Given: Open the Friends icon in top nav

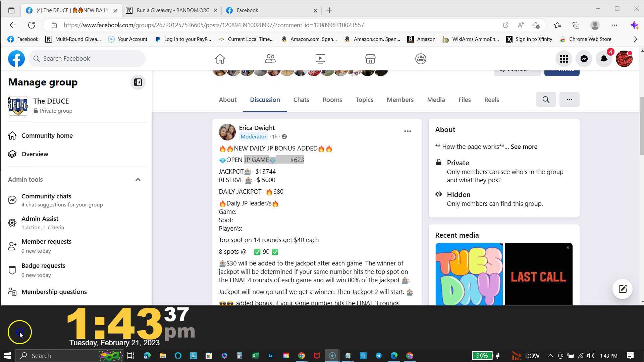Looking at the screenshot, I should tap(270, 59).
